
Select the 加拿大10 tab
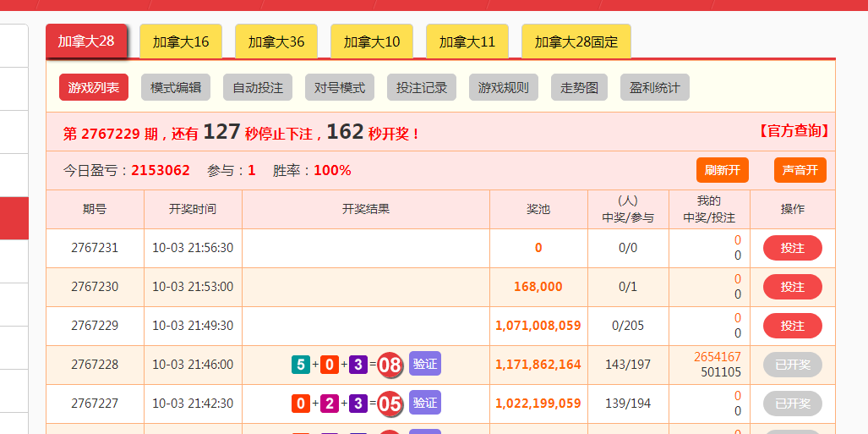pos(372,41)
